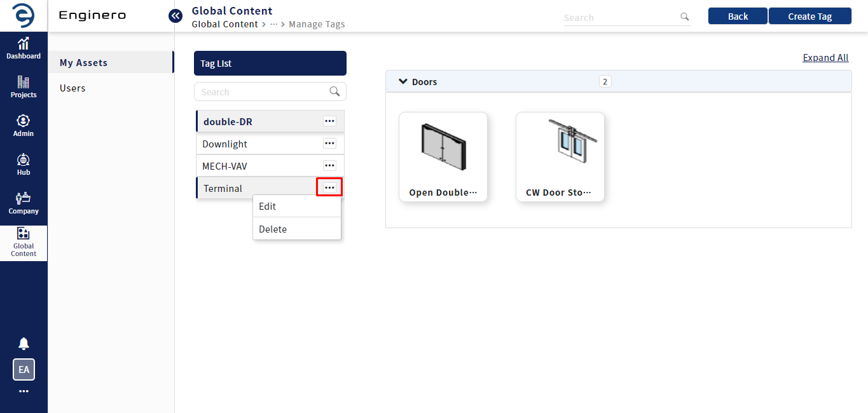This screenshot has width=868, height=413.
Task: Open notifications bell
Action: coord(24,344)
